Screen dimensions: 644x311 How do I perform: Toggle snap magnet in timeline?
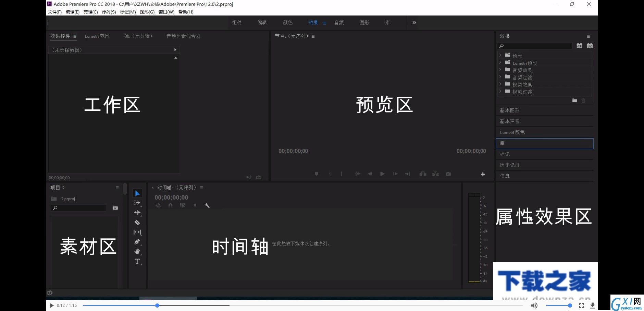point(170,205)
